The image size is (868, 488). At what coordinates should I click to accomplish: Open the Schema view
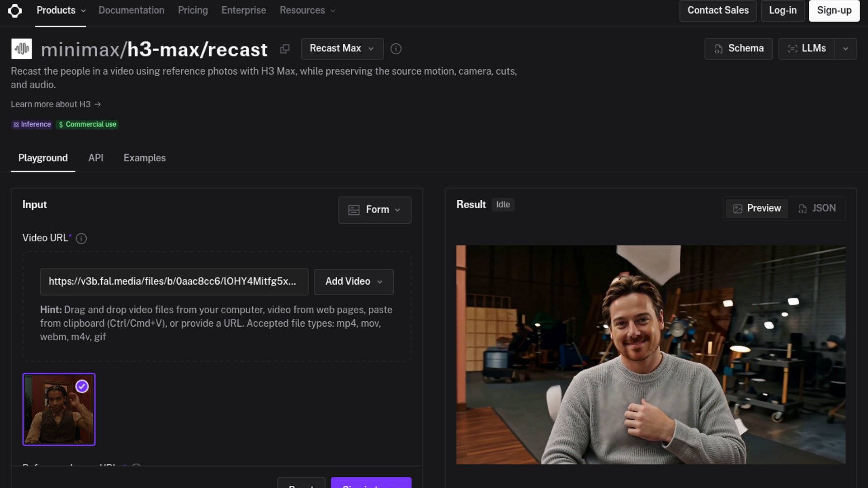tap(739, 48)
